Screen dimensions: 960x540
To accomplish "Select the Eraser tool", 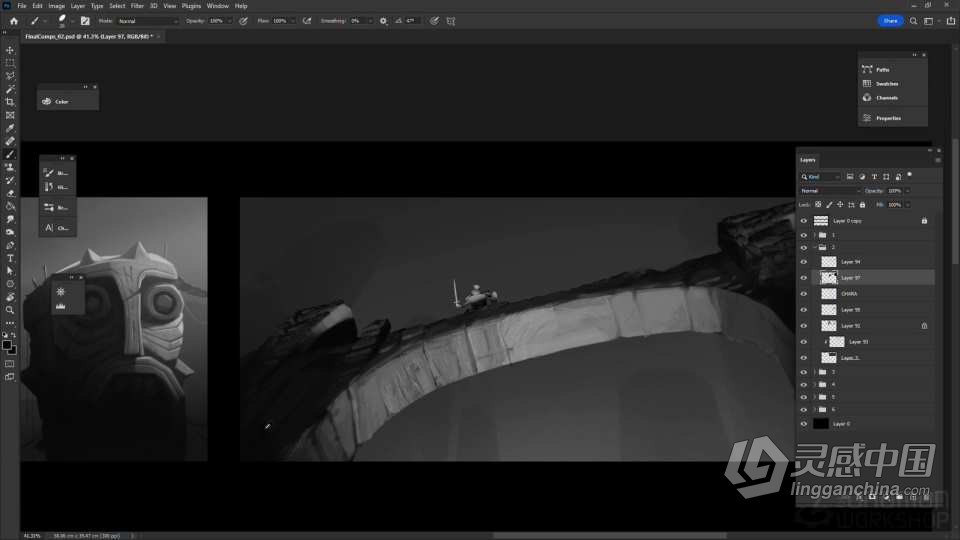I will 10,193.
